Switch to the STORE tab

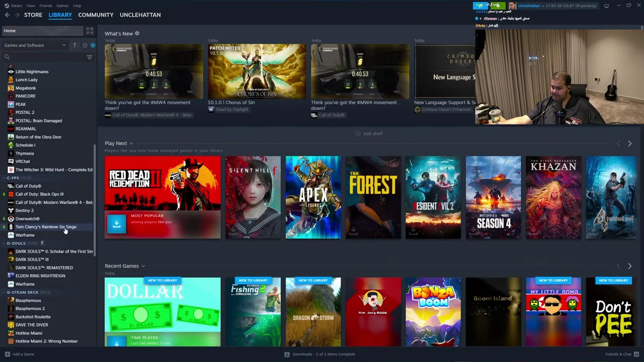point(33,15)
